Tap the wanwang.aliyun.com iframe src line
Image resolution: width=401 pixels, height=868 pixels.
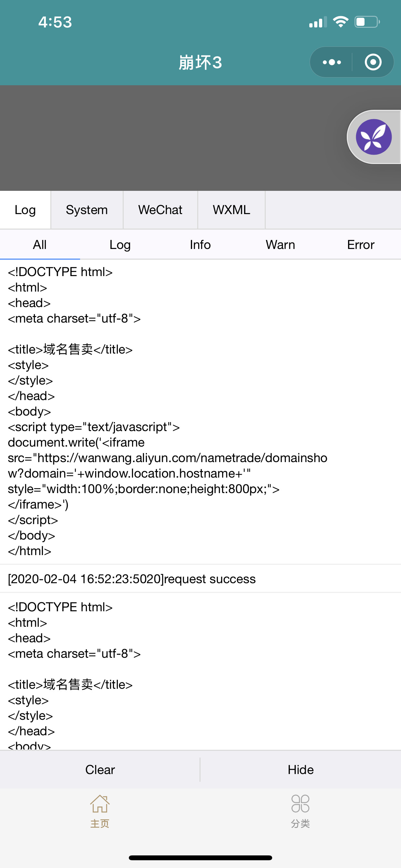tap(168, 458)
